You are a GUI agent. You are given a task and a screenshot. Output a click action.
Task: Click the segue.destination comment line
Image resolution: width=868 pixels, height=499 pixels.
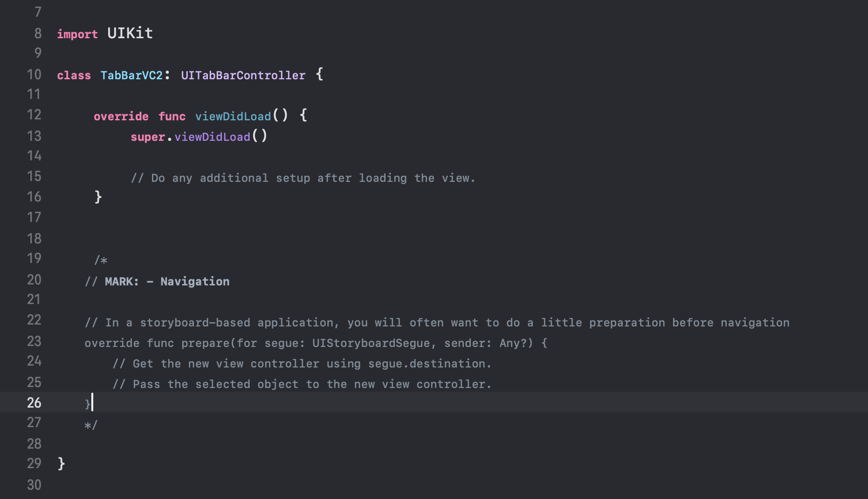pos(302,363)
